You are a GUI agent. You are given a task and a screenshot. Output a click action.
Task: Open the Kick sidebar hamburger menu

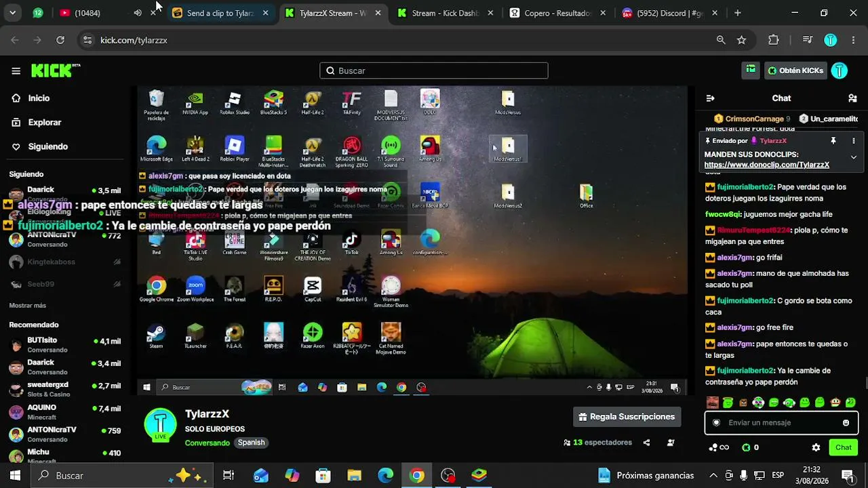coord(16,70)
